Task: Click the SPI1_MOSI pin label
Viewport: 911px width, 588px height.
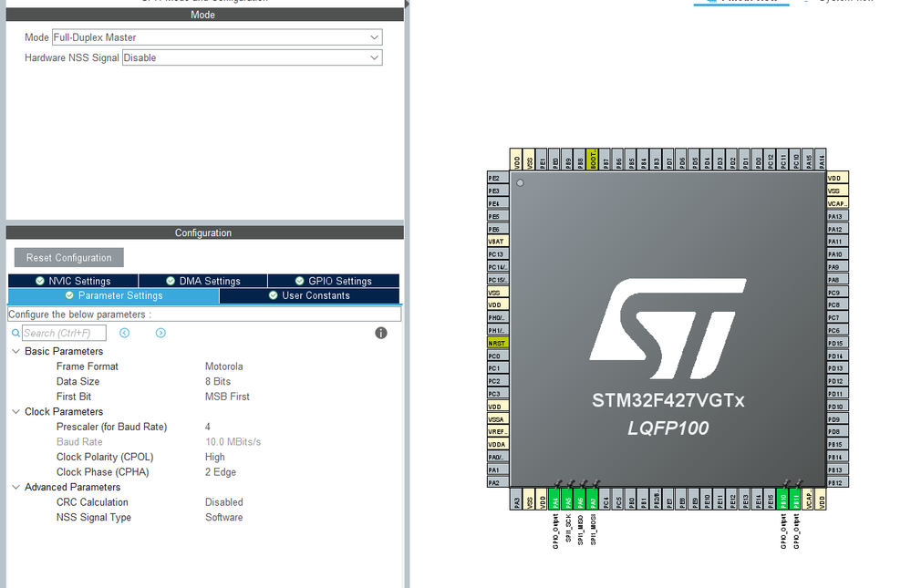Action: point(593,530)
